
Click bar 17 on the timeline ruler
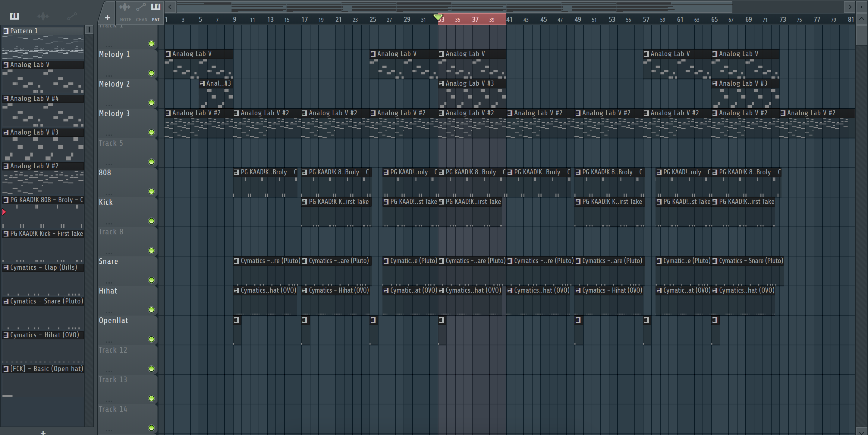pos(305,20)
